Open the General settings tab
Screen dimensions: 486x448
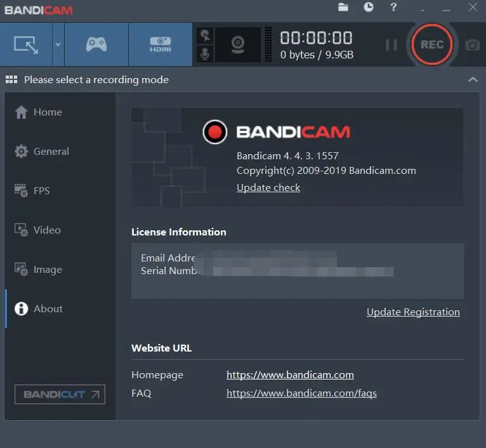pyautogui.click(x=42, y=151)
